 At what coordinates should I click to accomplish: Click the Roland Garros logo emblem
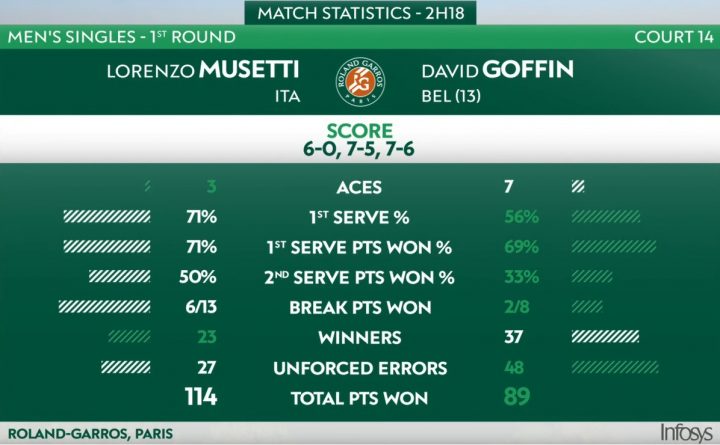pos(360,82)
